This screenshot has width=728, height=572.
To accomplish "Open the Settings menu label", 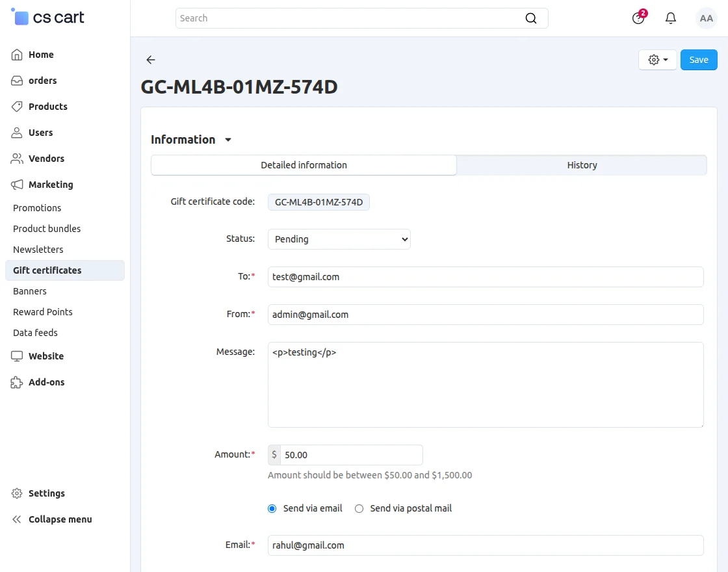I will click(x=47, y=493).
